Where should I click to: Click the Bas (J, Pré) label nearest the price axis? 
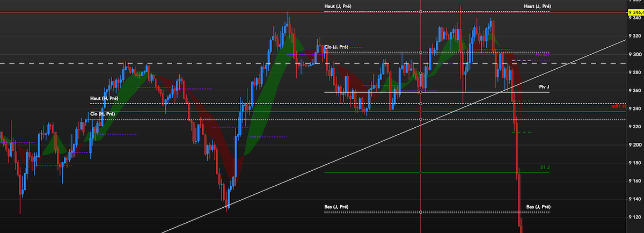[x=538, y=207]
